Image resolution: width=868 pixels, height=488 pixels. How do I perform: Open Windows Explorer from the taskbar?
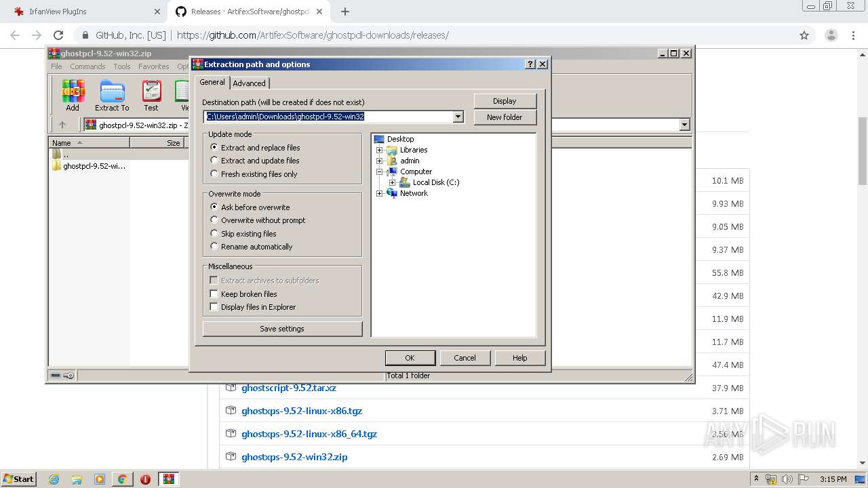[x=77, y=479]
